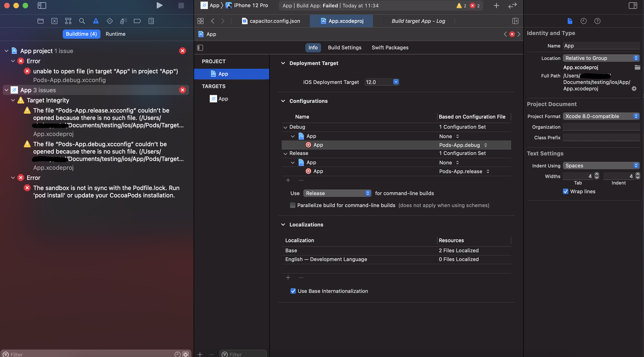Viewport: 644px width, 357px height.
Task: Collapse the Debug configuration row
Action: pos(285,127)
